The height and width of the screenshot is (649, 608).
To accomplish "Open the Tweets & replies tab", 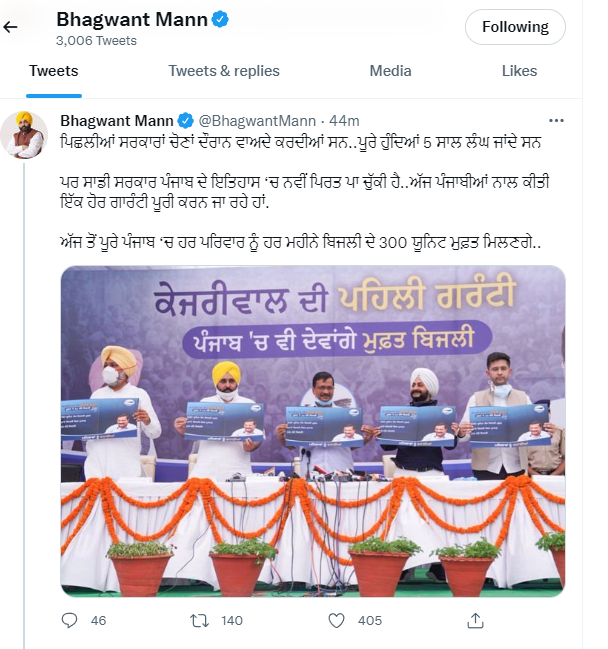I will pos(223,71).
